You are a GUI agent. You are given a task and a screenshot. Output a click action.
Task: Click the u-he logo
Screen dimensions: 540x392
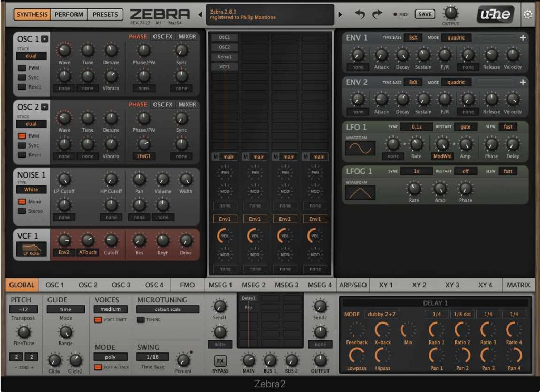495,14
